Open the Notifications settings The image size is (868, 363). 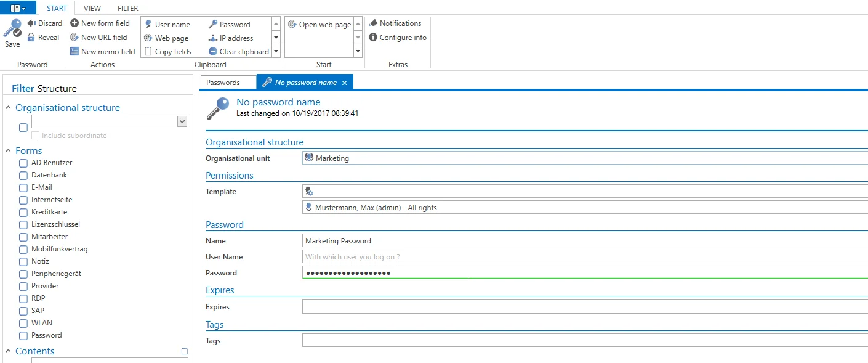(x=395, y=23)
